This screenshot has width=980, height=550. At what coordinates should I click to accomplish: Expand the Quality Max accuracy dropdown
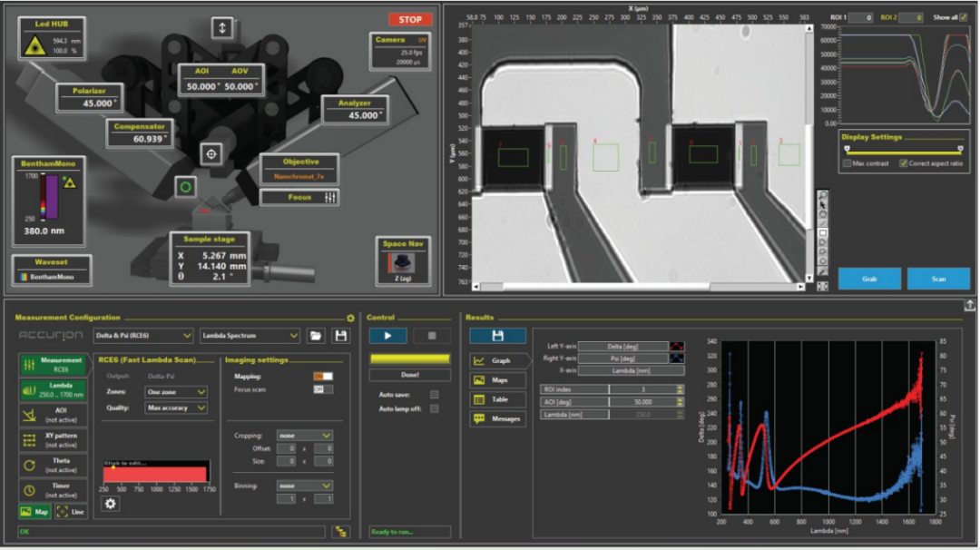(176, 408)
